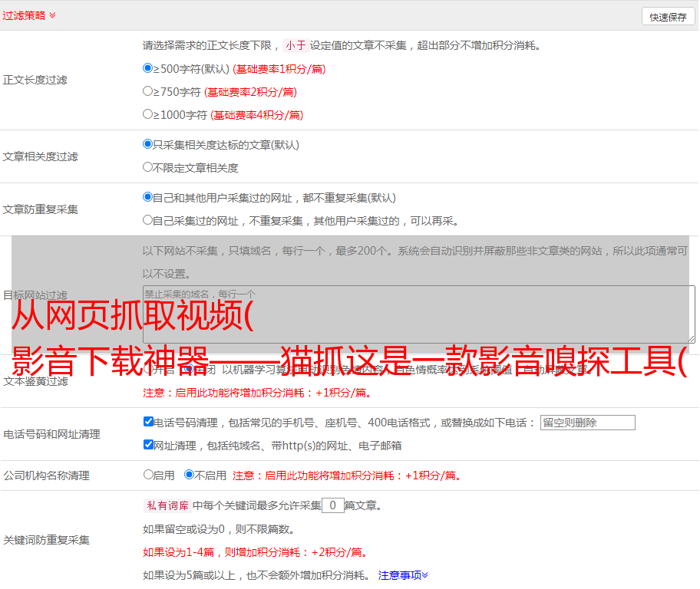The width and height of the screenshot is (700, 589).
Task: Toggle the 电话号码清理 checkbox
Action: pyautogui.click(x=148, y=422)
